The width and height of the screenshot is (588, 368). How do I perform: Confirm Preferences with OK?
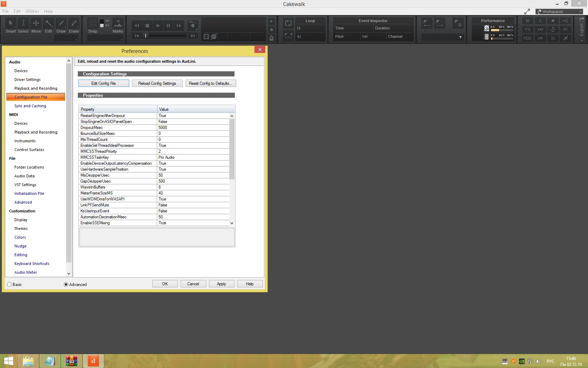[x=165, y=284]
